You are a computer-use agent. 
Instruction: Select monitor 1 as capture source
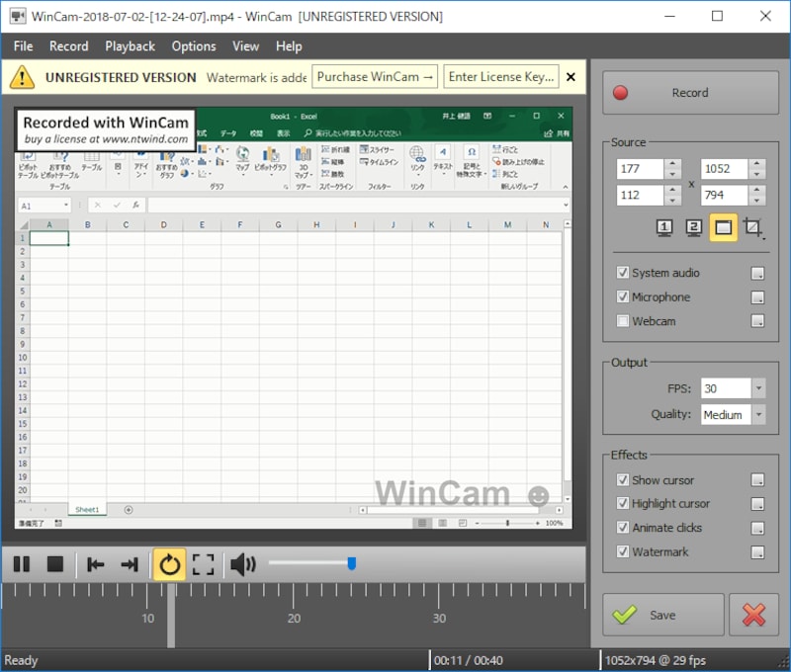click(x=665, y=228)
